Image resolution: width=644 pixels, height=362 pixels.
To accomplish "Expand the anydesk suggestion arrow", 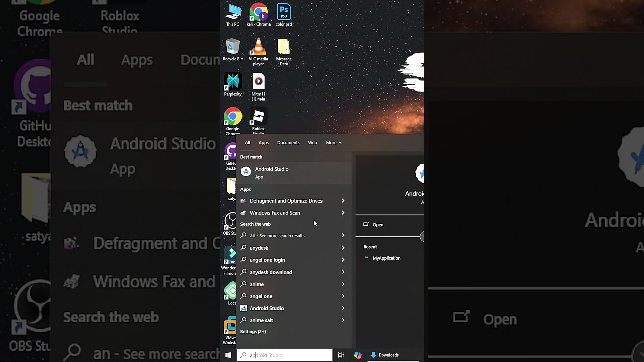I will 343,248.
